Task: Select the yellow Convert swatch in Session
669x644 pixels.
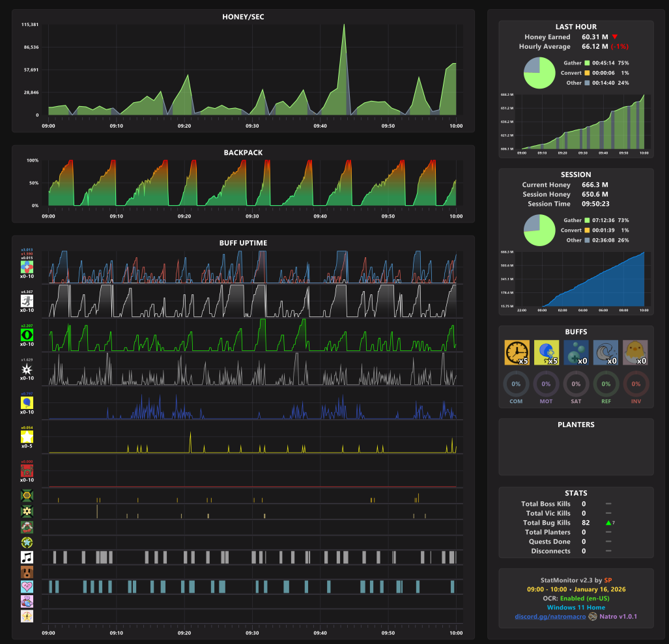Action: click(587, 231)
